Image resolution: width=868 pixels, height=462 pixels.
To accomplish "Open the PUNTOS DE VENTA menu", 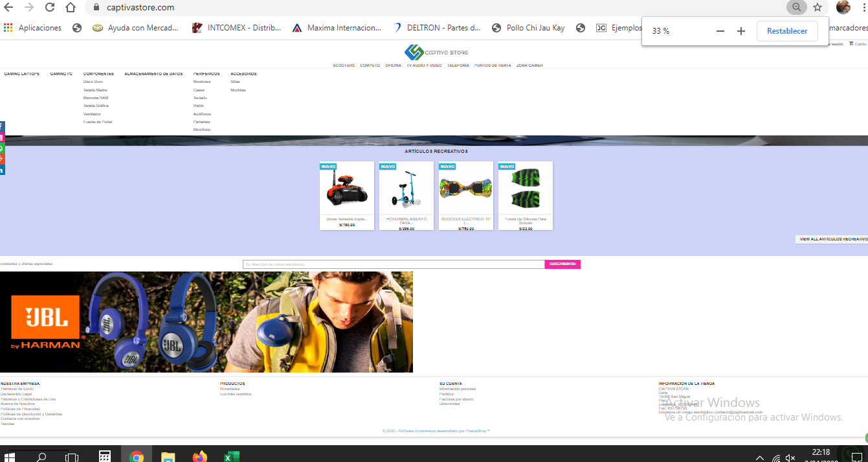I will (x=493, y=65).
